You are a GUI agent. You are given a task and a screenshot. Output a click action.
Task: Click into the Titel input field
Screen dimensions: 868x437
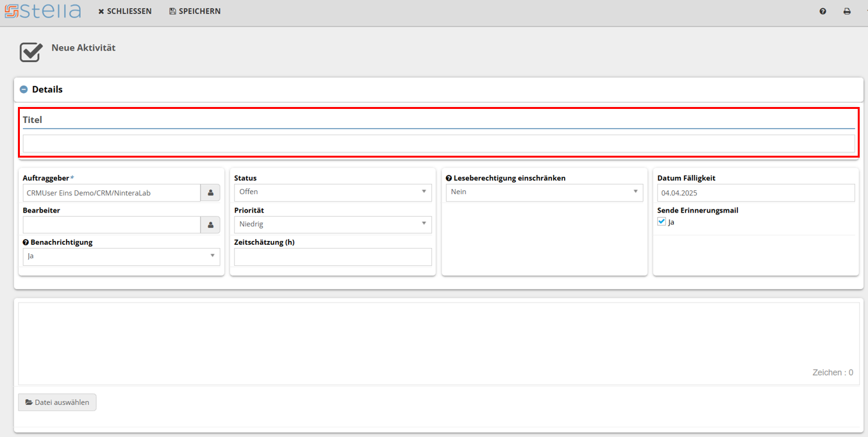[x=438, y=144]
